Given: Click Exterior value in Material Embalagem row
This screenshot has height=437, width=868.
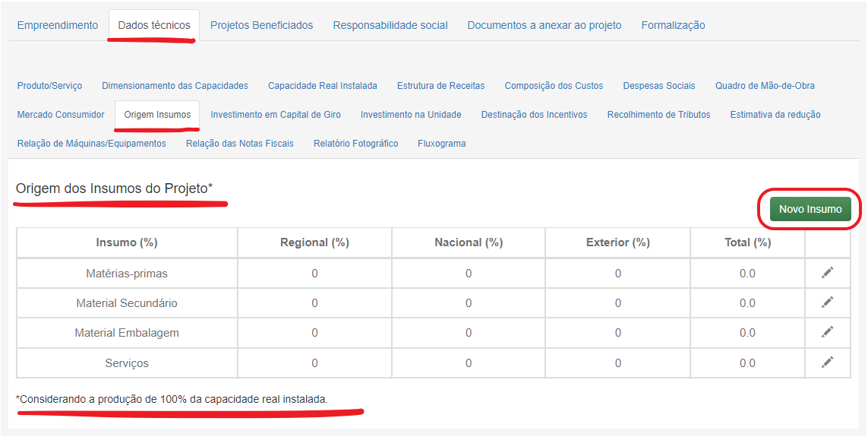Looking at the screenshot, I should (618, 333).
